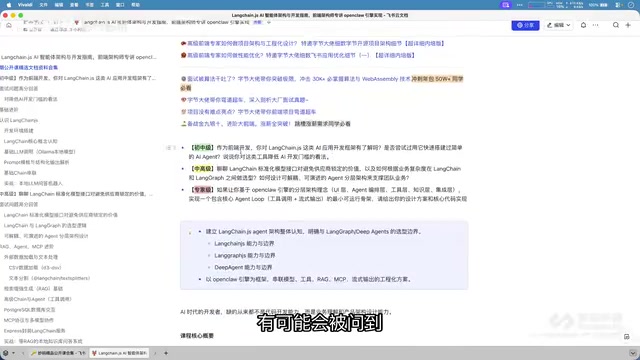Screen dimensions: 640x360
Task: Switch to the Langchain.js AI 智能体 tab
Action: click(x=119, y=353)
